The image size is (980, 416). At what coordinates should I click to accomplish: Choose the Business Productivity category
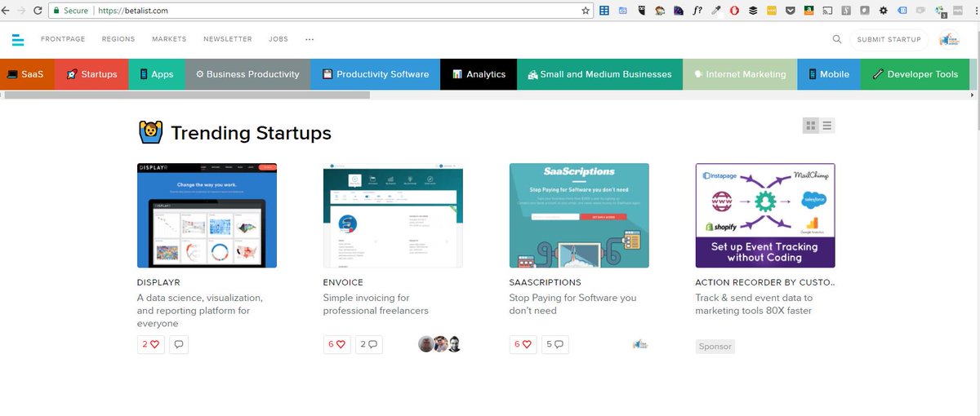tap(247, 74)
